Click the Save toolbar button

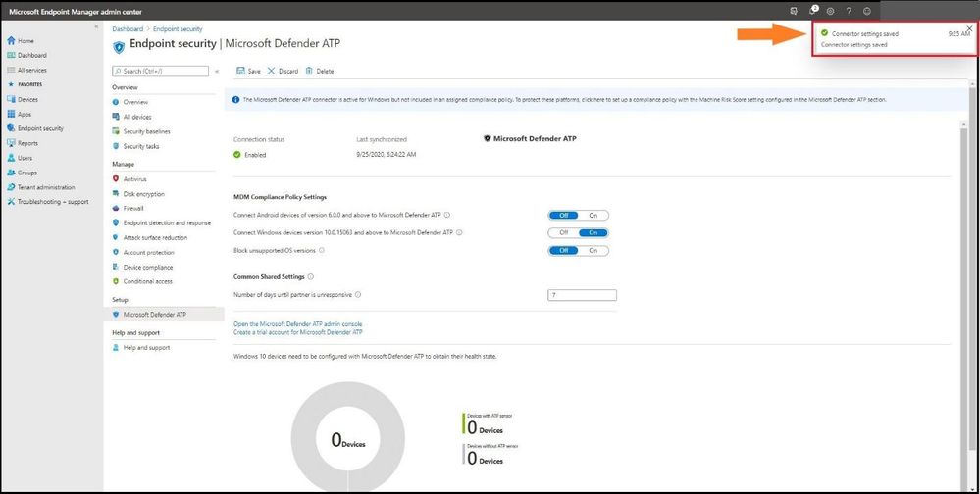[x=249, y=72]
